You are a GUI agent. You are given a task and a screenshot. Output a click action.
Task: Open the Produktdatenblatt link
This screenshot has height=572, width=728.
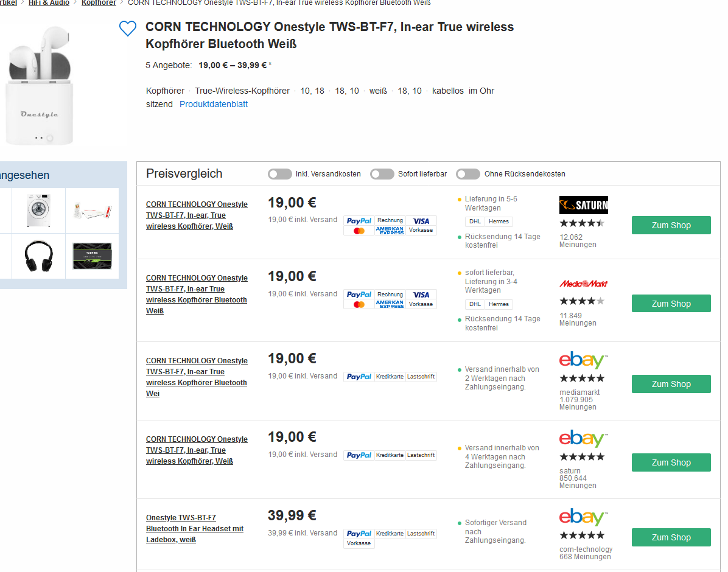214,104
